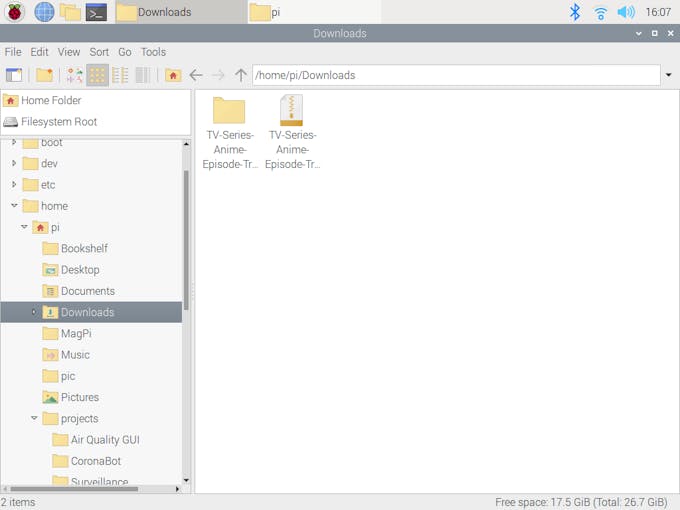Switch to detailed list view mode
The width and height of the screenshot is (680, 510).
click(x=143, y=75)
